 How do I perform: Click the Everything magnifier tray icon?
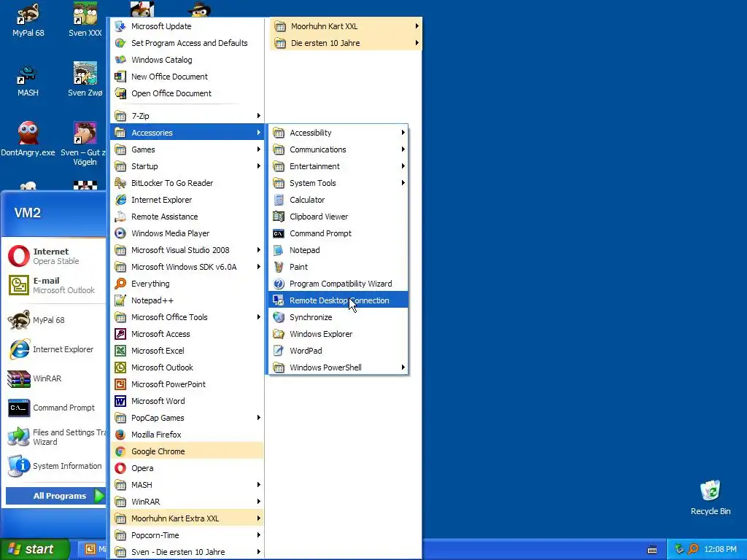point(693,549)
